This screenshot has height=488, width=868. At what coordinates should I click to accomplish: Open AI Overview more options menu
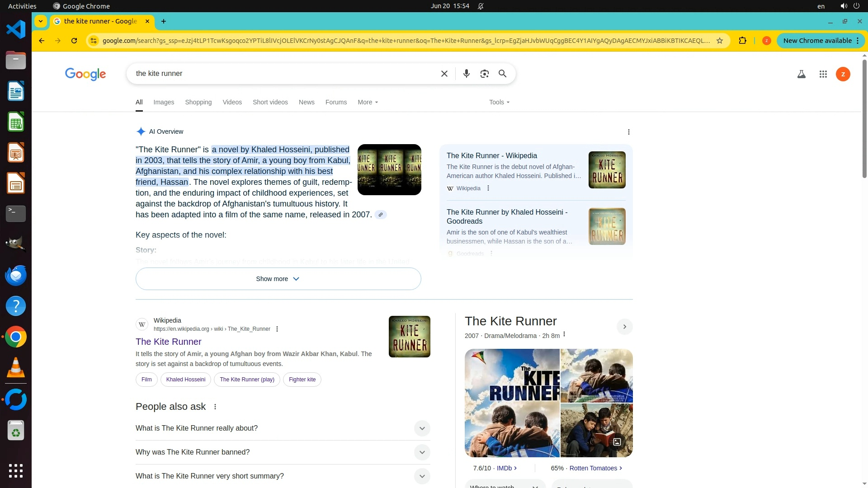point(628,132)
